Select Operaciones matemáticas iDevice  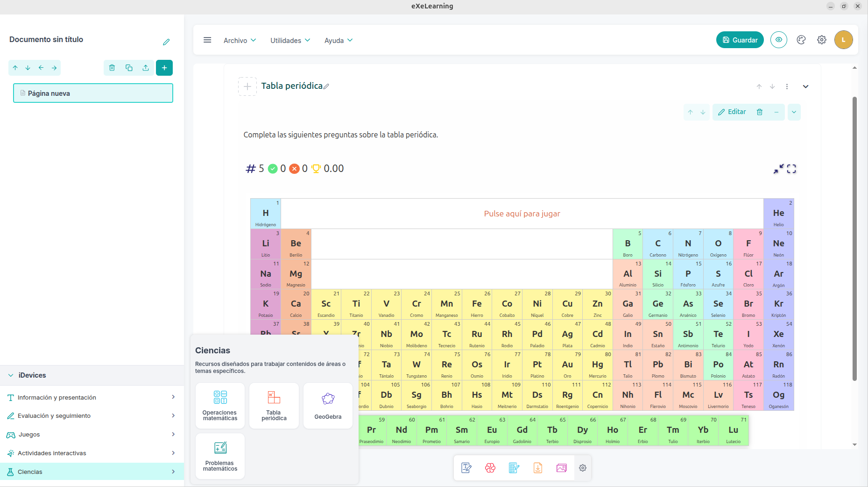[x=220, y=405]
